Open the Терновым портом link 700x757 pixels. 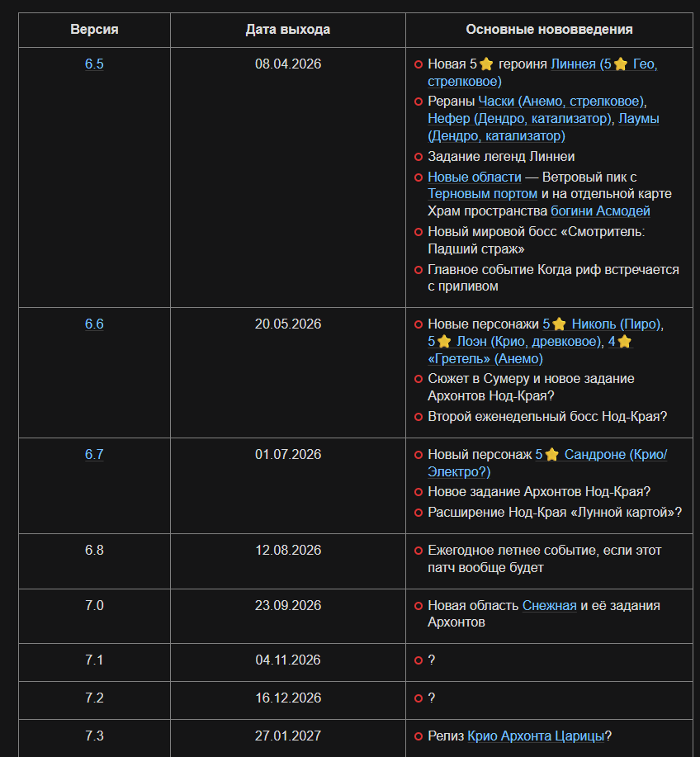[482, 194]
